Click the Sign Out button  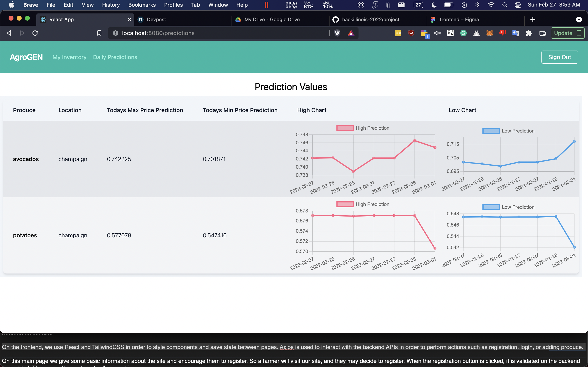point(559,57)
